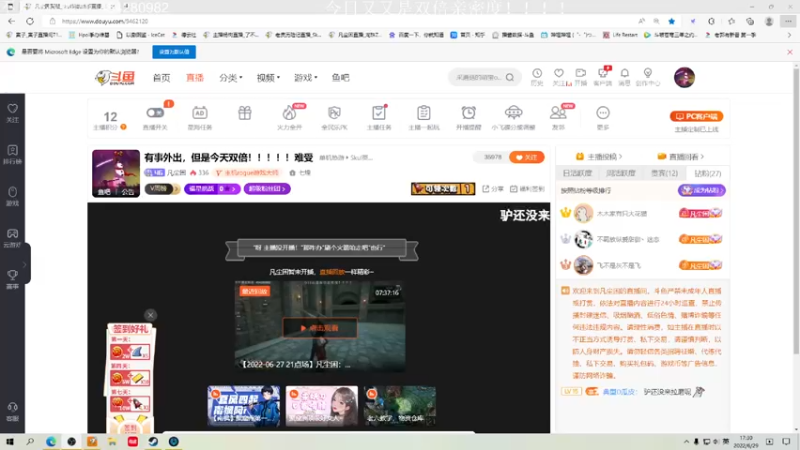Open the streamer submissions link with chevron
The width and height of the screenshot is (800, 450).
[599, 157]
